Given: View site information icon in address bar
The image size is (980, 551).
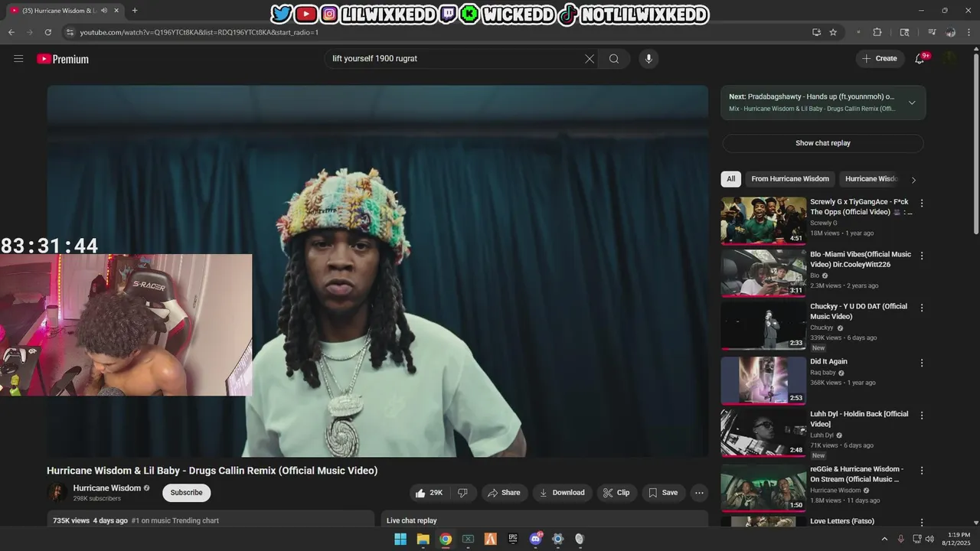Looking at the screenshot, I should [x=70, y=32].
